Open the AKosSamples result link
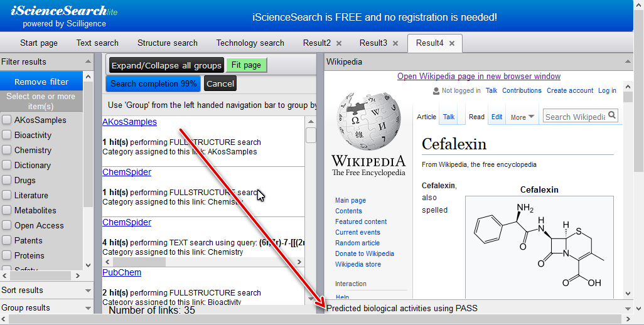Image resolution: width=644 pixels, height=325 pixels. point(129,122)
